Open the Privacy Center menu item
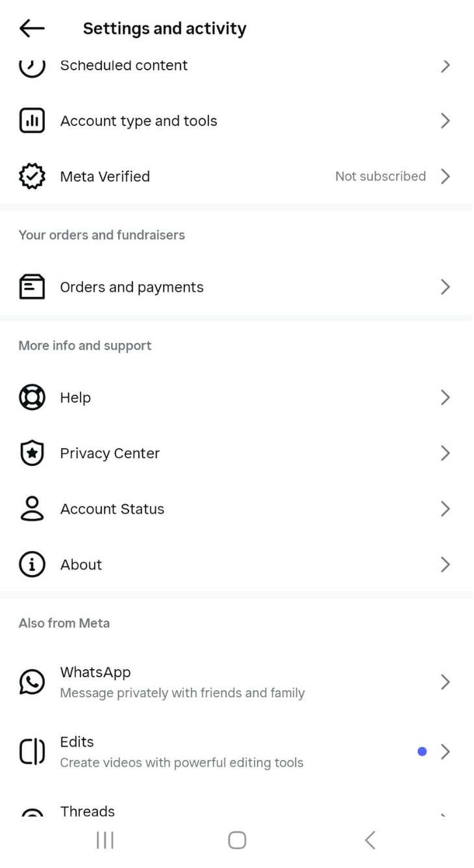Image resolution: width=474 pixels, height=868 pixels. tap(110, 453)
